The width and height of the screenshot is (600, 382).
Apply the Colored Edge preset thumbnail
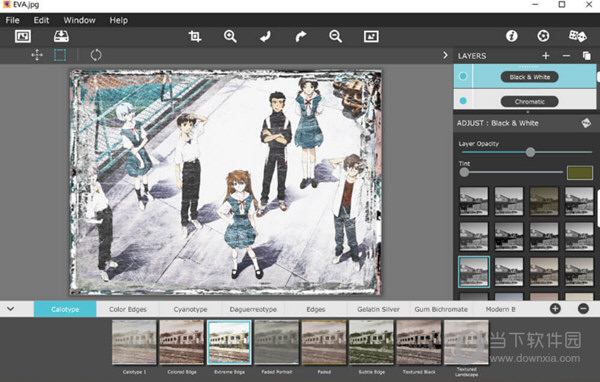click(x=182, y=342)
